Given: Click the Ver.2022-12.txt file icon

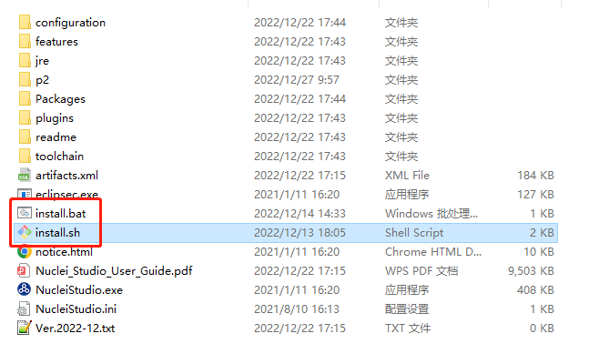Looking at the screenshot, I should [25, 328].
